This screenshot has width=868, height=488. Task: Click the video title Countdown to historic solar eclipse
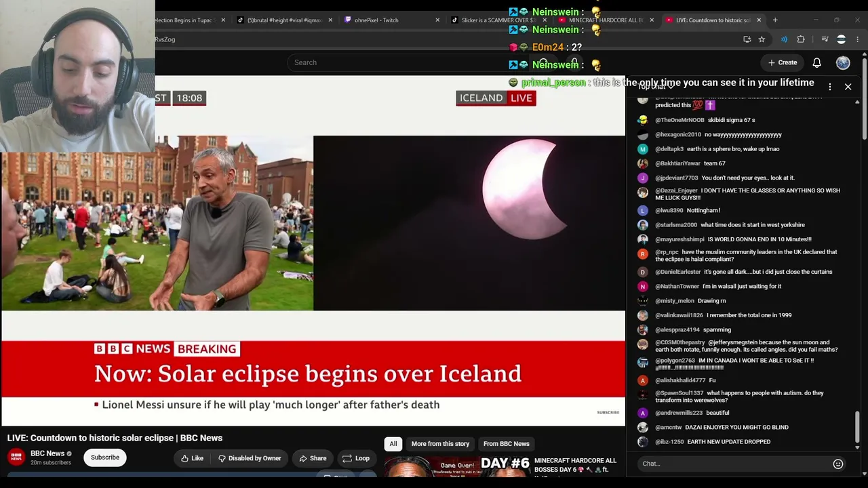(x=115, y=438)
